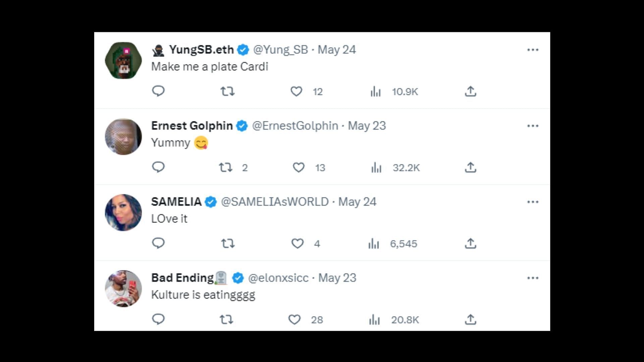Open the May 23 timestamp on Ernest's tweet
The image size is (644, 362).
tap(367, 126)
